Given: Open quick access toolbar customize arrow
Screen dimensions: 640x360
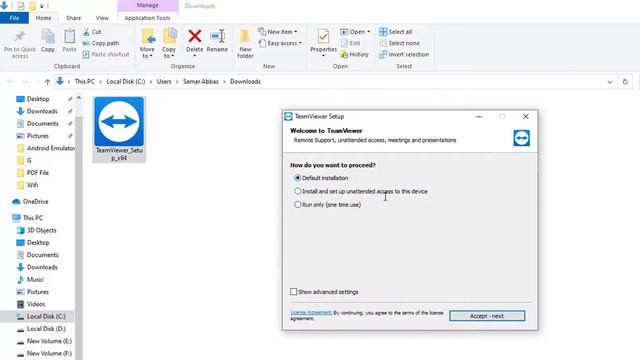Looking at the screenshot, I should point(42,6).
